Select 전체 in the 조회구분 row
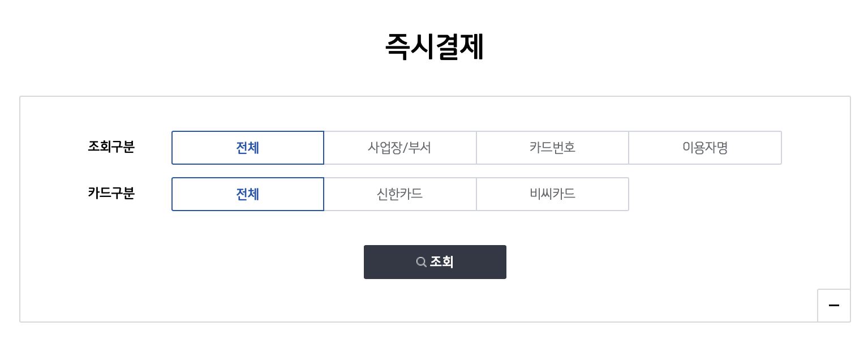This screenshot has width=868, height=343. point(248,148)
